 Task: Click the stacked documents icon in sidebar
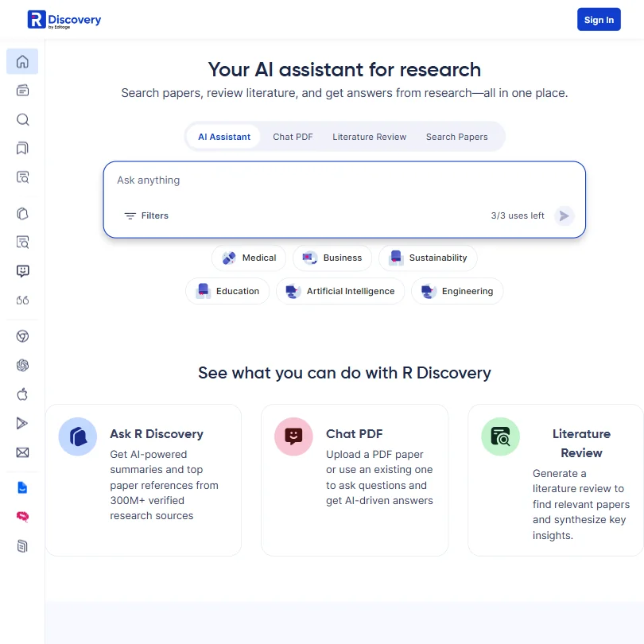22,546
